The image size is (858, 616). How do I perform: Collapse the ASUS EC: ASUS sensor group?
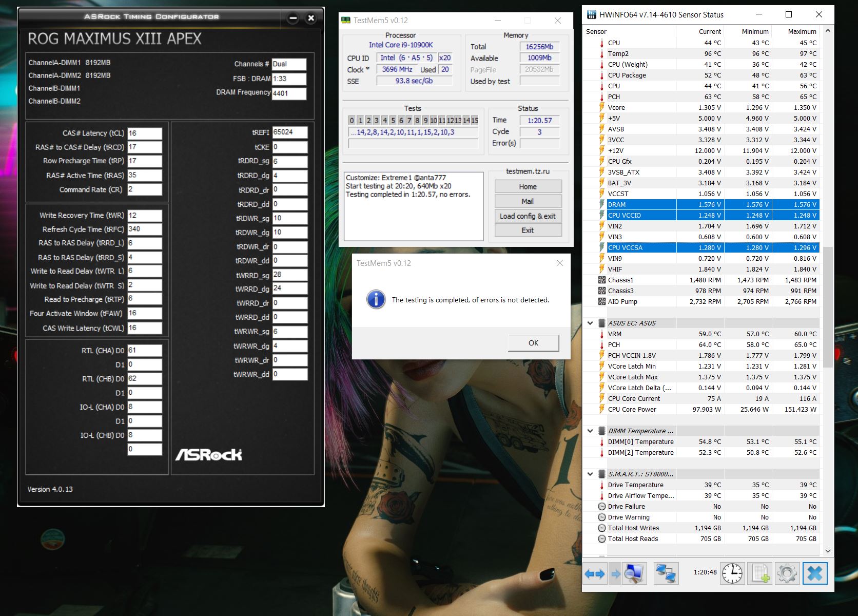(590, 323)
